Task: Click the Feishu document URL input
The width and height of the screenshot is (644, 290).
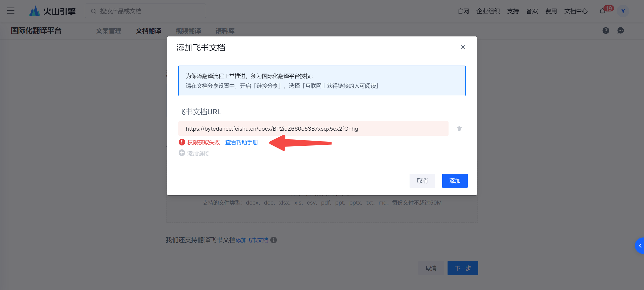Action: click(x=313, y=129)
